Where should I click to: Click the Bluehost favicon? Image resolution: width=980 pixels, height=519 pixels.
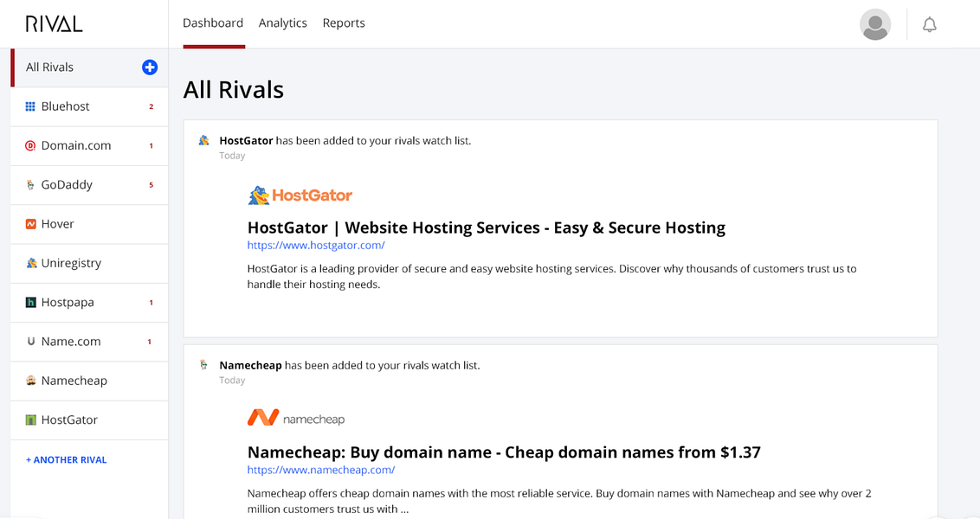click(30, 106)
